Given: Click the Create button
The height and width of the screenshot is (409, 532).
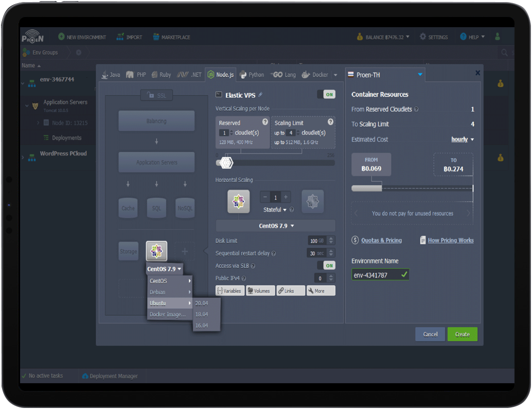Looking at the screenshot, I should 463,334.
